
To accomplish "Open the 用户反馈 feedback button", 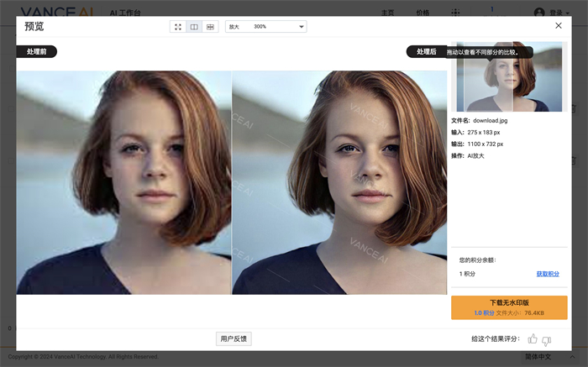I will (x=234, y=338).
